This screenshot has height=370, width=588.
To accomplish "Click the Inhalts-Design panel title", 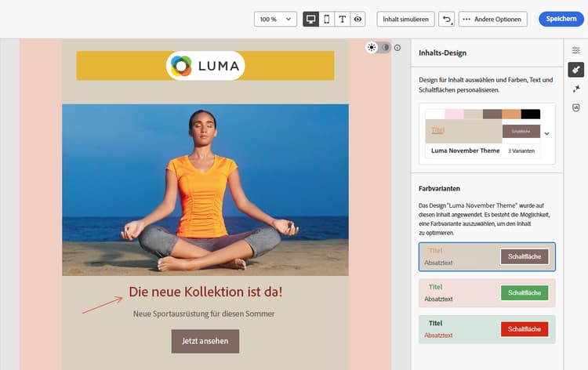I will (442, 53).
